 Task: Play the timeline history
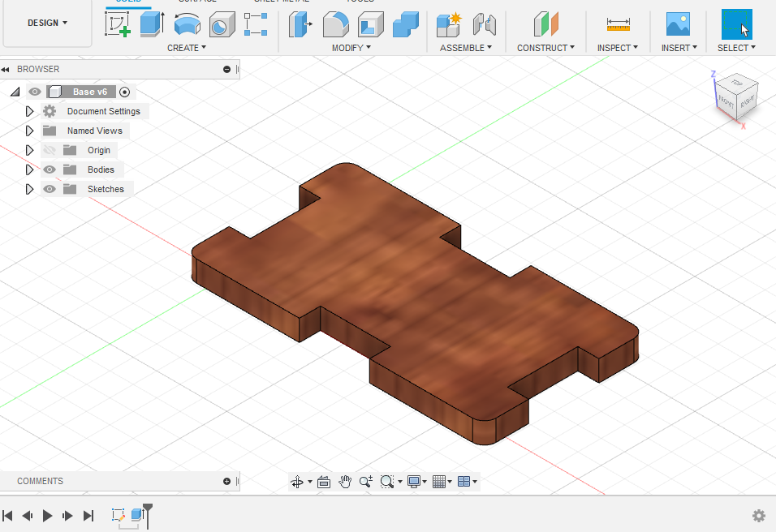click(x=48, y=516)
